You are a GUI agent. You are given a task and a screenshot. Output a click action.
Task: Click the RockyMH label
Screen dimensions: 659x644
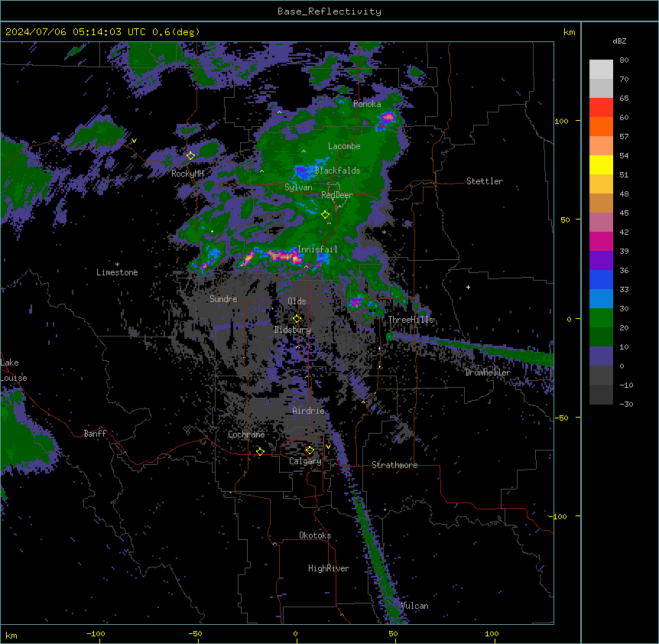coord(187,174)
